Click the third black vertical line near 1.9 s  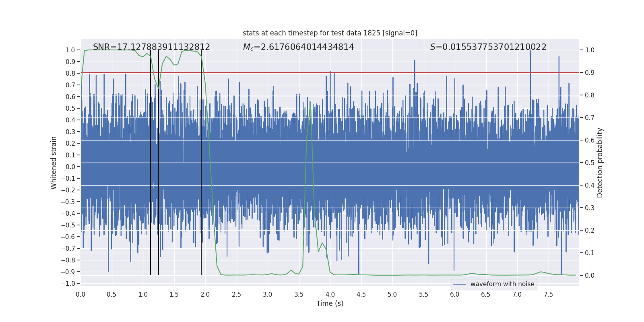201,163
